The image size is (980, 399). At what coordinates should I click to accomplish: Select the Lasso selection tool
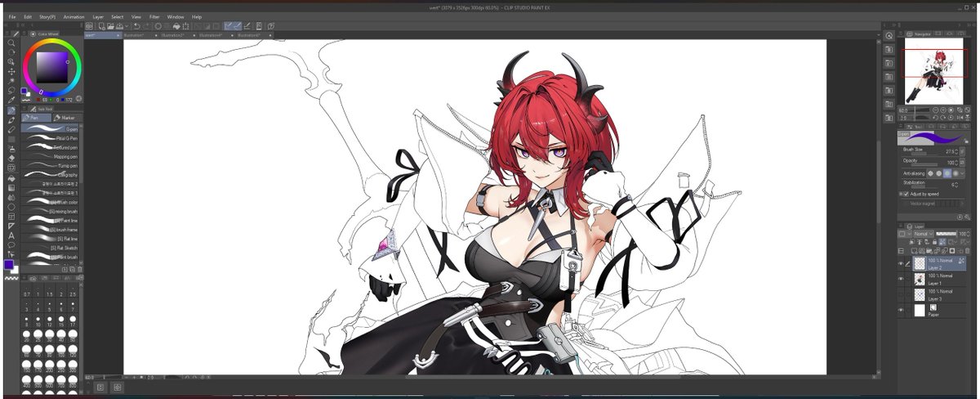tap(11, 91)
